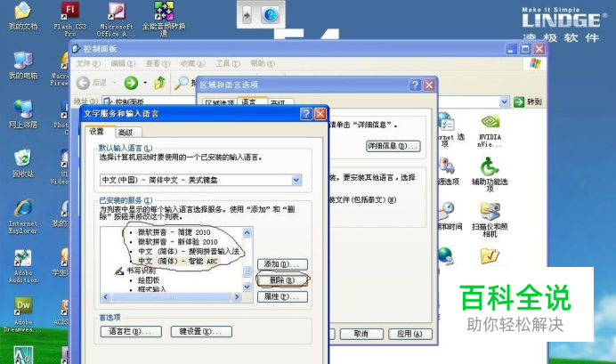Launch Adobe Dreamweaver desktop shortcut
This screenshot has width=616, height=364.
click(23, 315)
